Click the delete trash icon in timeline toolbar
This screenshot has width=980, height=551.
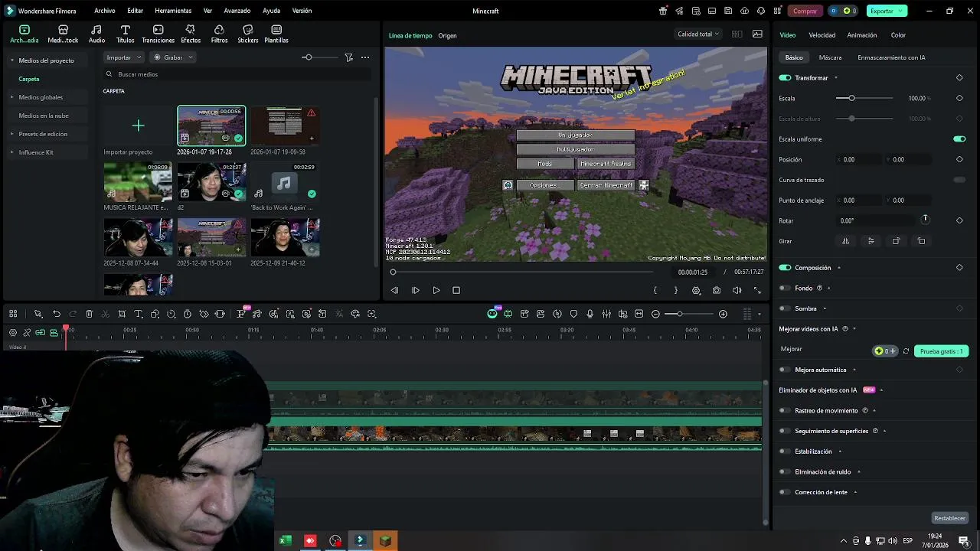click(x=89, y=314)
